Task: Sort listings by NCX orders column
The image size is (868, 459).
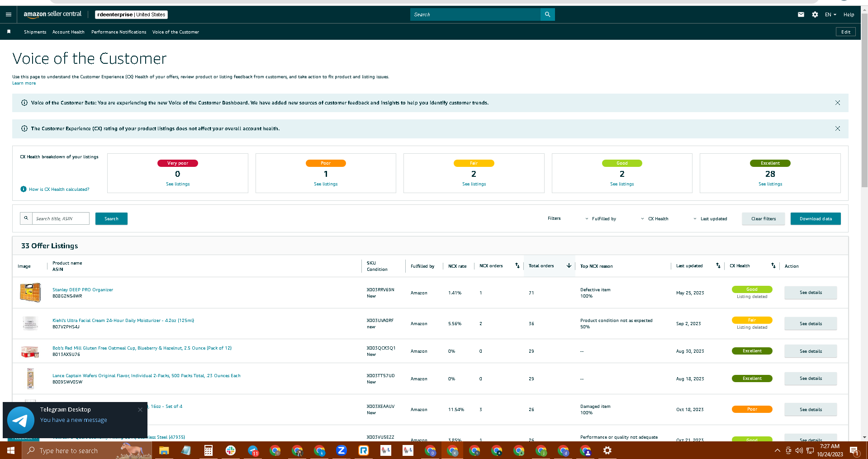Action: (x=517, y=266)
